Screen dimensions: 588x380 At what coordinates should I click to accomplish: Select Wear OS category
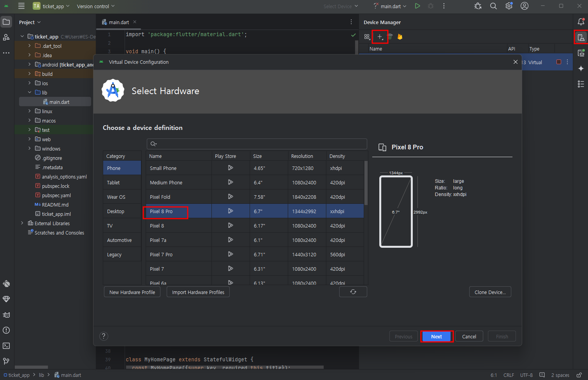[122, 197]
